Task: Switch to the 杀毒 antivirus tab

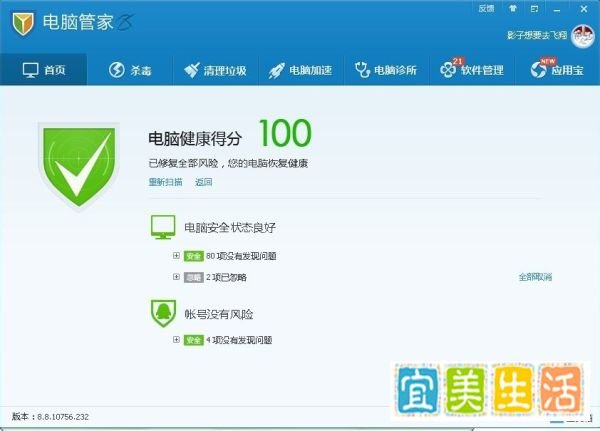Action: point(130,70)
